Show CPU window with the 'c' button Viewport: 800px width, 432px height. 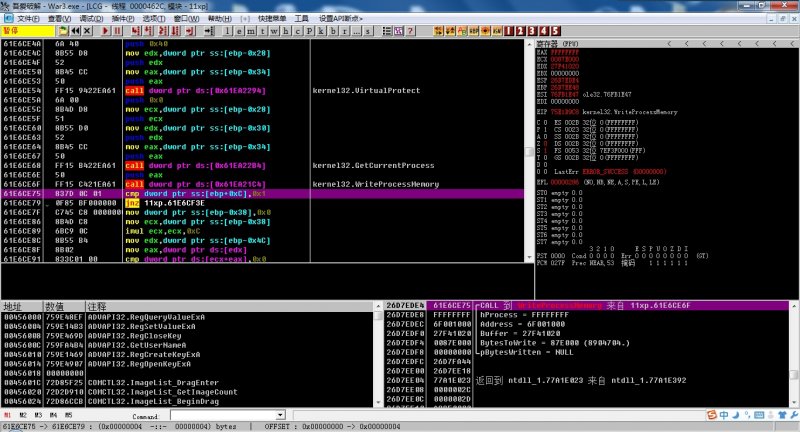(298, 31)
